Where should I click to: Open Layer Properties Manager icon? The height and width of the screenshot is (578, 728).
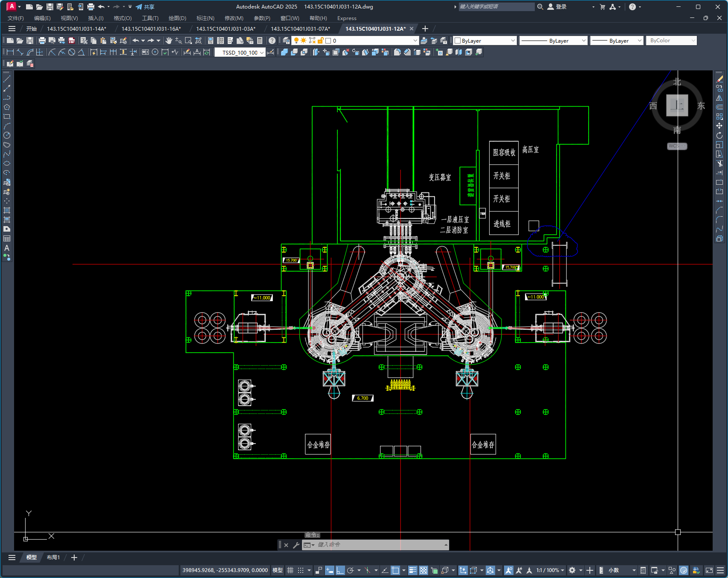click(x=286, y=41)
